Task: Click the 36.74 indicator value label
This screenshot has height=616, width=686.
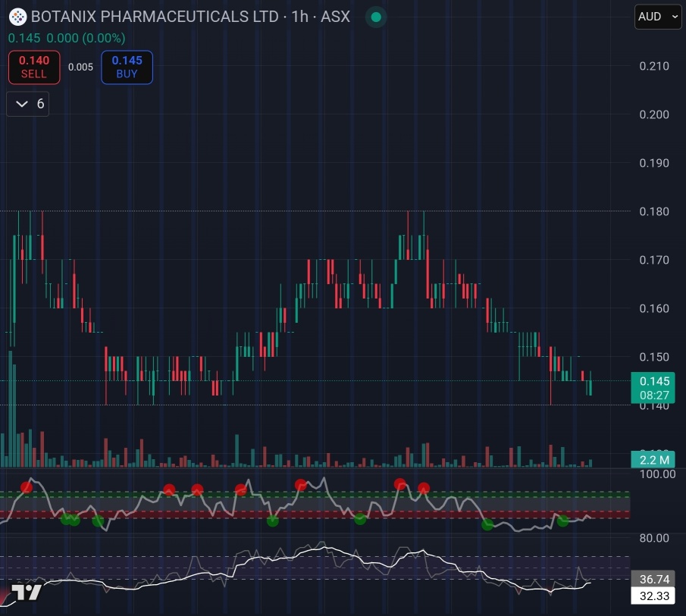Action: coord(653,580)
